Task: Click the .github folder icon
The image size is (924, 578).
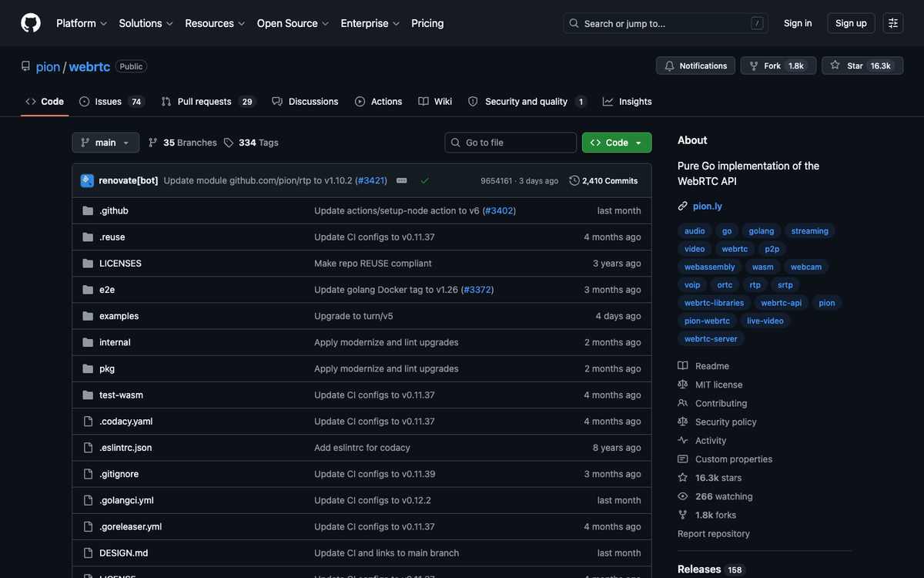Action: (x=88, y=210)
